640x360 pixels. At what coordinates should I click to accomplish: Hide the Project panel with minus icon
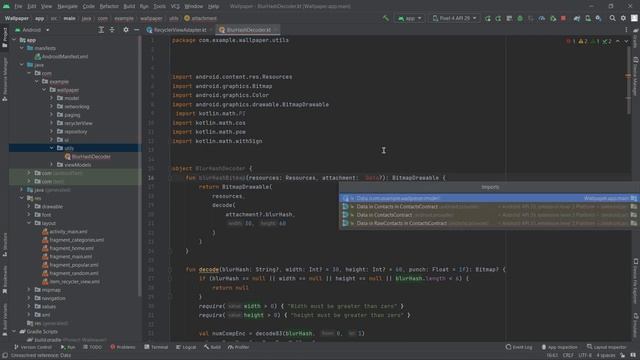(137, 30)
